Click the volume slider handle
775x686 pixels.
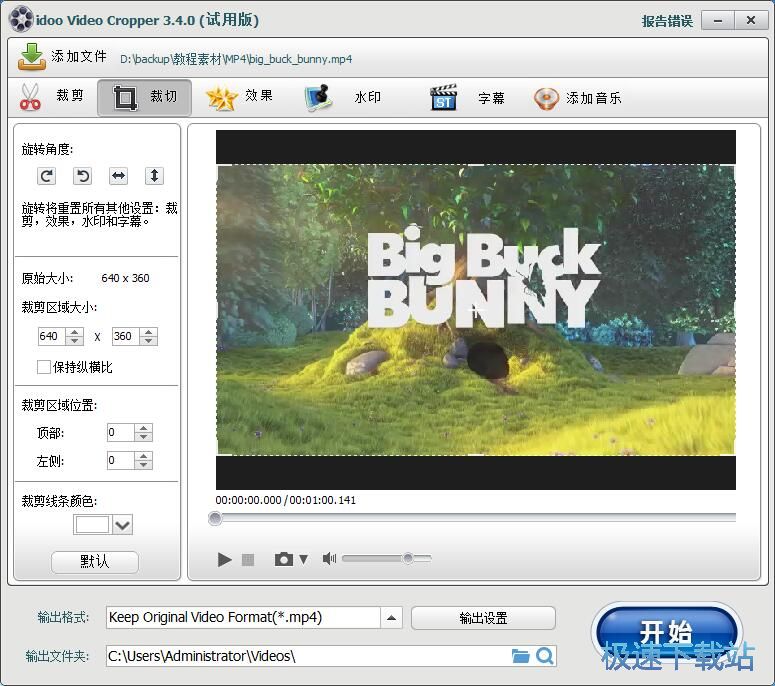[x=408, y=558]
